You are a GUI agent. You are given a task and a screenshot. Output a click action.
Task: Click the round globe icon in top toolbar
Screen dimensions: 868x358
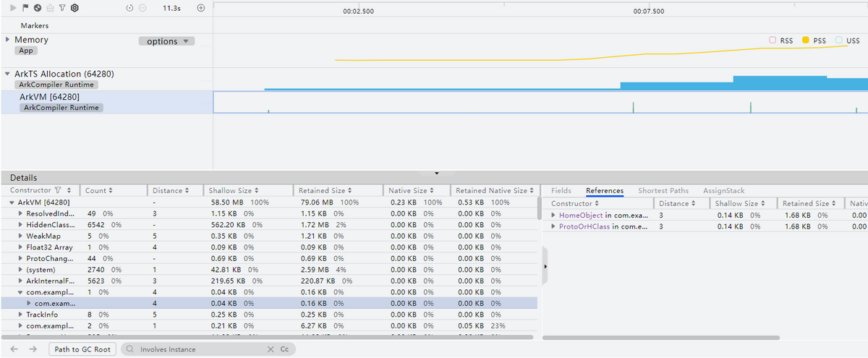click(x=37, y=8)
